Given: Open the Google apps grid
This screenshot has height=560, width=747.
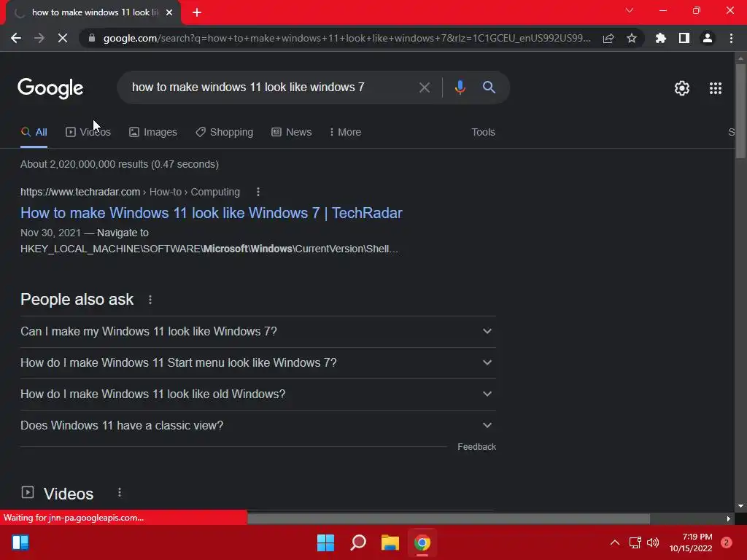Looking at the screenshot, I should pos(715,88).
